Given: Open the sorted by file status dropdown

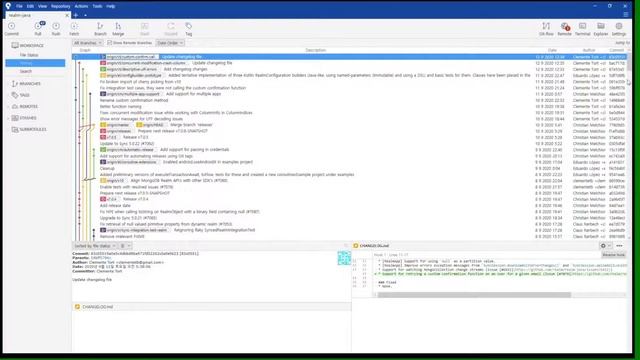Looking at the screenshot, I should point(95,246).
